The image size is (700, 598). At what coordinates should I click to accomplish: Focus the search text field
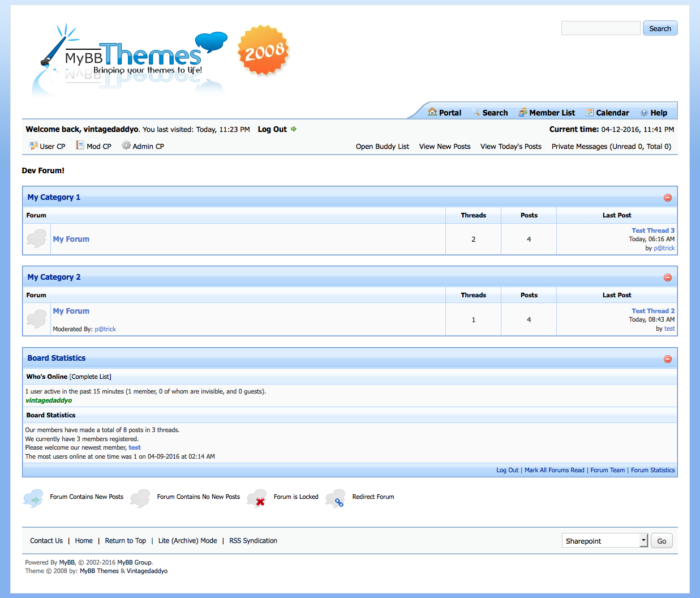pyautogui.click(x=600, y=28)
